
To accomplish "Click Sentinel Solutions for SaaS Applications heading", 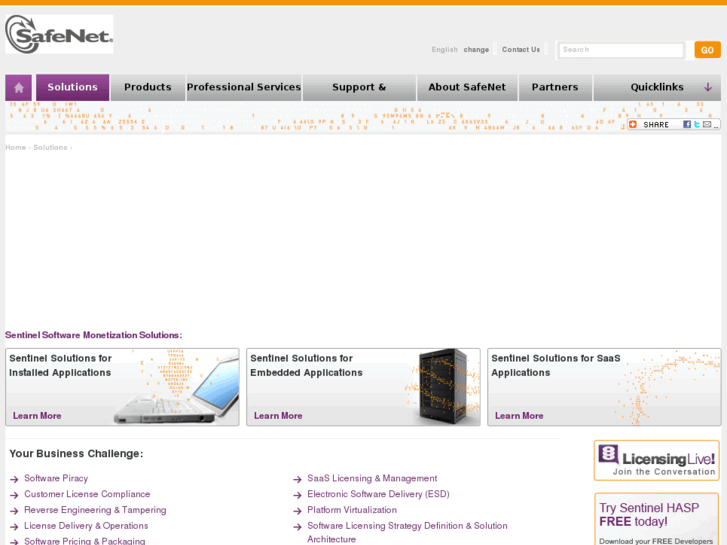I will click(x=555, y=365).
